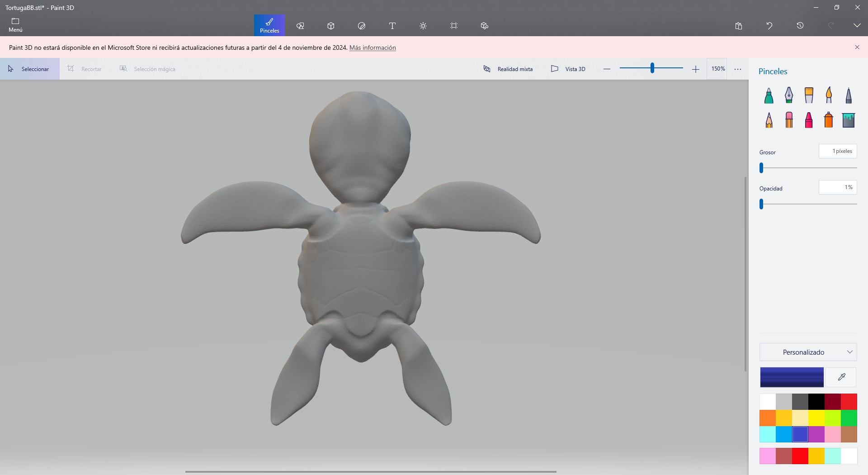The width and height of the screenshot is (868, 475).
Task: Open the Stickers tab
Action: tap(362, 26)
